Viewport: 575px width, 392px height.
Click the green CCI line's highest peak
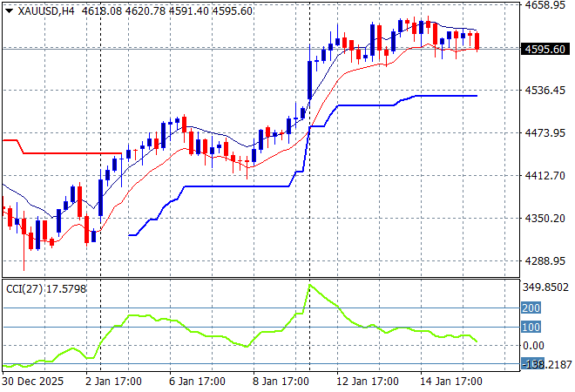click(310, 286)
